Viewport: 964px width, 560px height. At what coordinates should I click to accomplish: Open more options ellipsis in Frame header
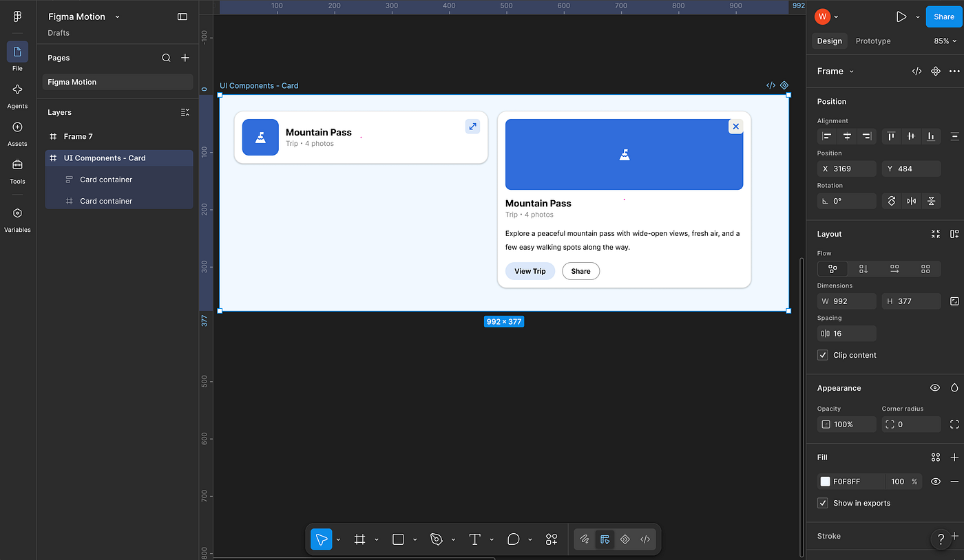tap(954, 71)
